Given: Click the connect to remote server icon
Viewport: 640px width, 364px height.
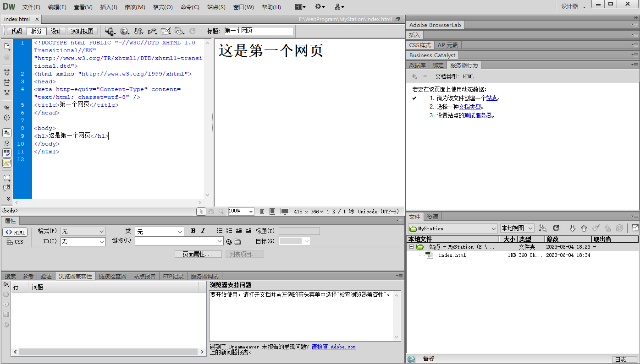Looking at the screenshot, I should [543, 228].
